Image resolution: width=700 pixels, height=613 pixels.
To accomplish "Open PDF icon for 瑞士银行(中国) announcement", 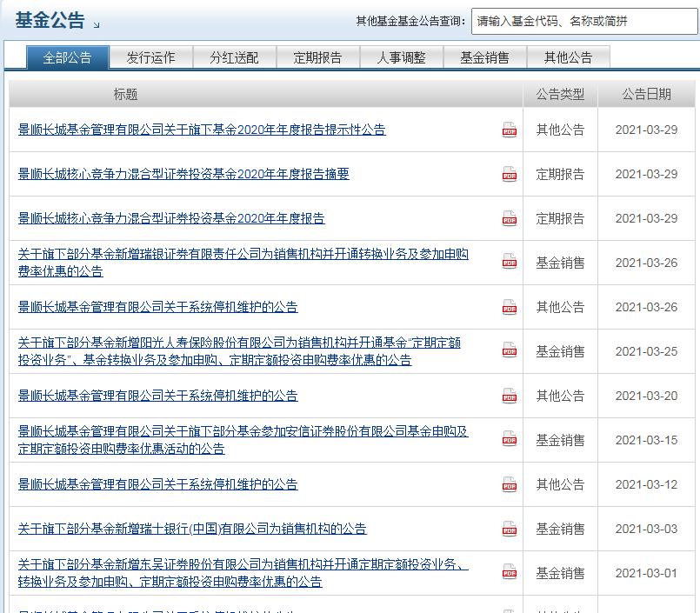I will click(x=509, y=529).
